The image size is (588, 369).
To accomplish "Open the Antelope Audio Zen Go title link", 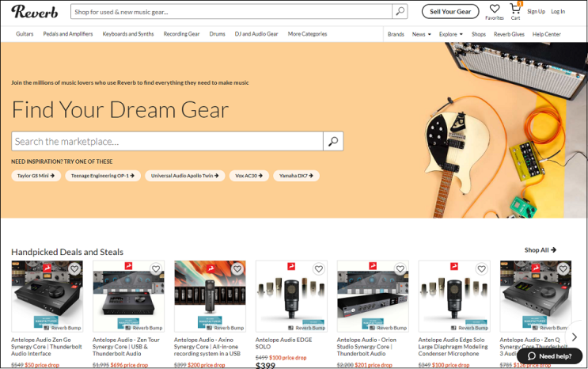I will pyautogui.click(x=47, y=347).
